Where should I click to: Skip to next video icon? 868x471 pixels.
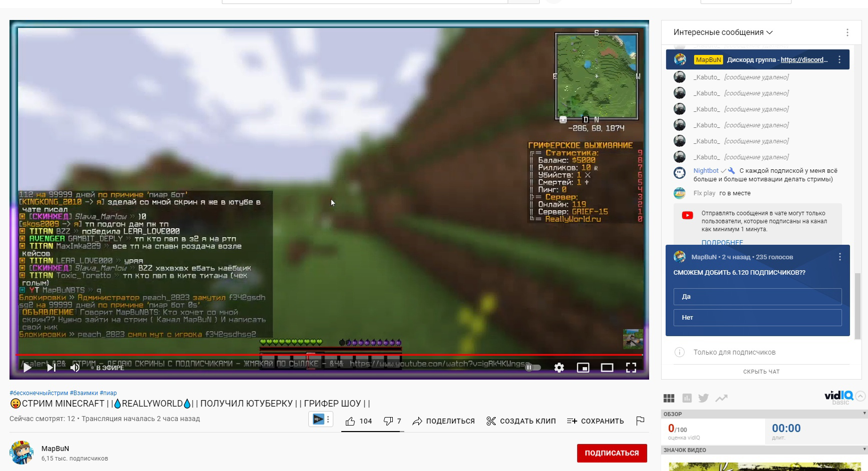[x=51, y=368]
